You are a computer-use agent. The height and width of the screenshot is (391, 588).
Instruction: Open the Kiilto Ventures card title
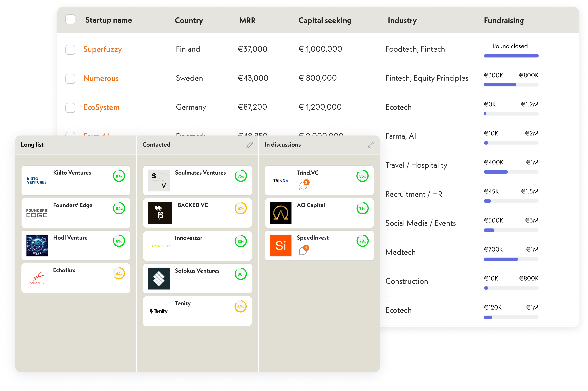(72, 173)
